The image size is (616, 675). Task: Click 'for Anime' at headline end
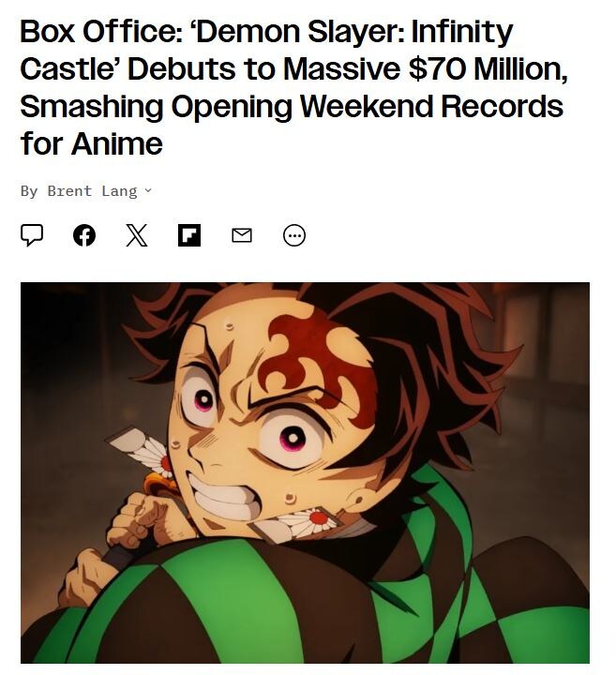coord(91,143)
